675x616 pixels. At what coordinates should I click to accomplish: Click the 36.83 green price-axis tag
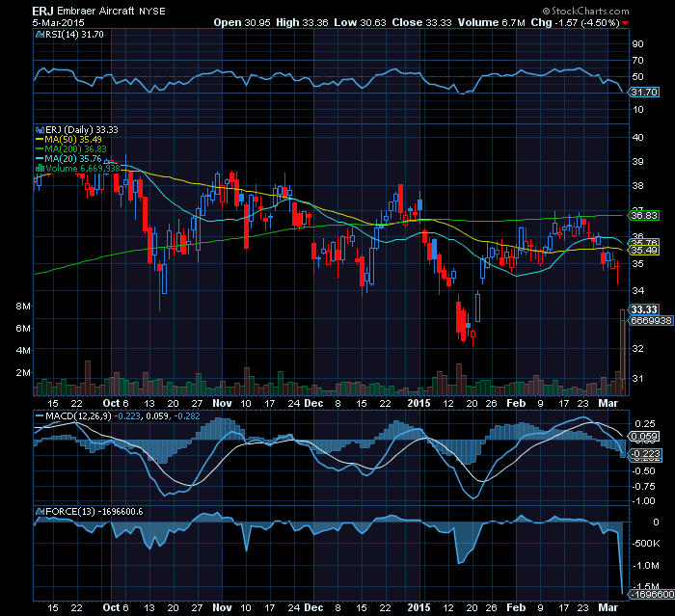tap(644, 215)
